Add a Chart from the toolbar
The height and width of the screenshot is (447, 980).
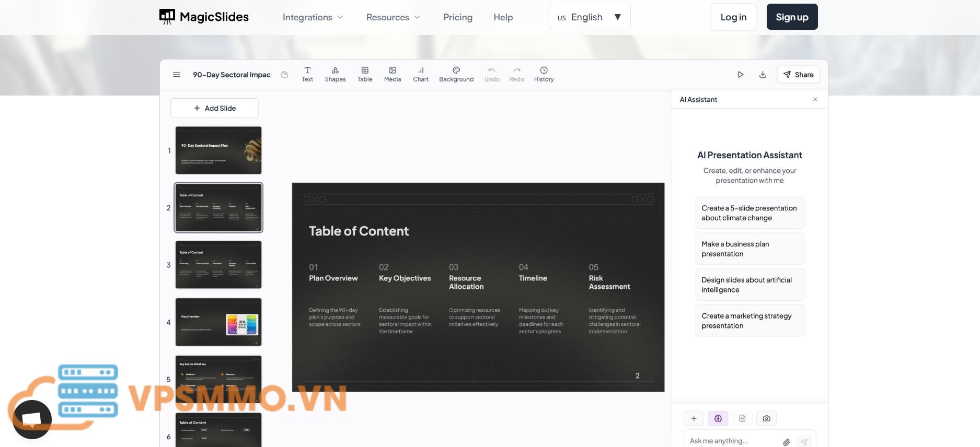tap(420, 74)
